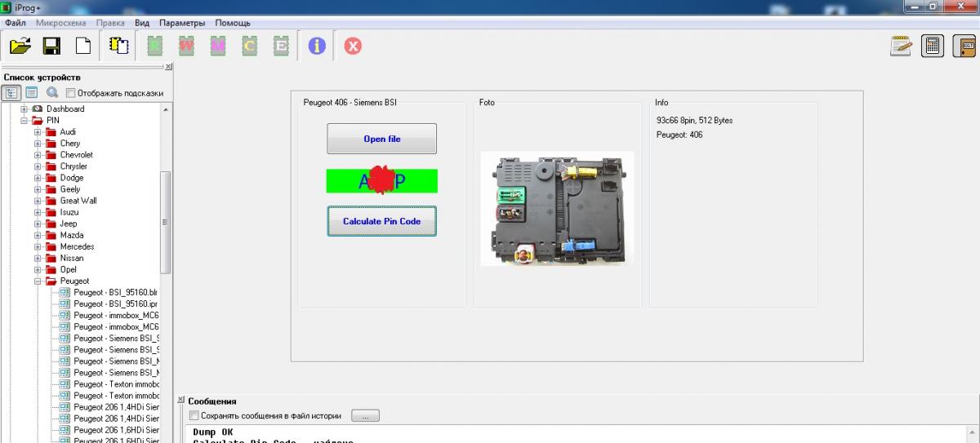The height and width of the screenshot is (443, 980).
Task: Click the 'Список устройств' panel title
Action: [42, 78]
